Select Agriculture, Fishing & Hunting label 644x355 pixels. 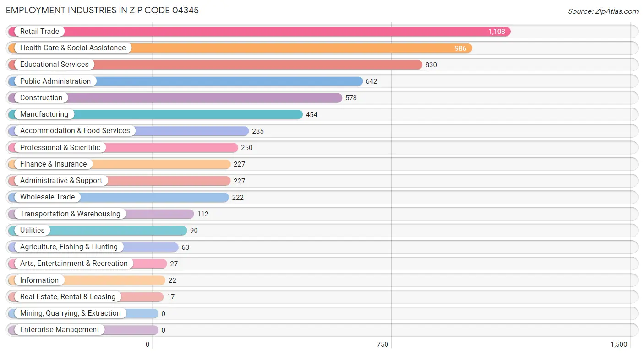[69, 247]
